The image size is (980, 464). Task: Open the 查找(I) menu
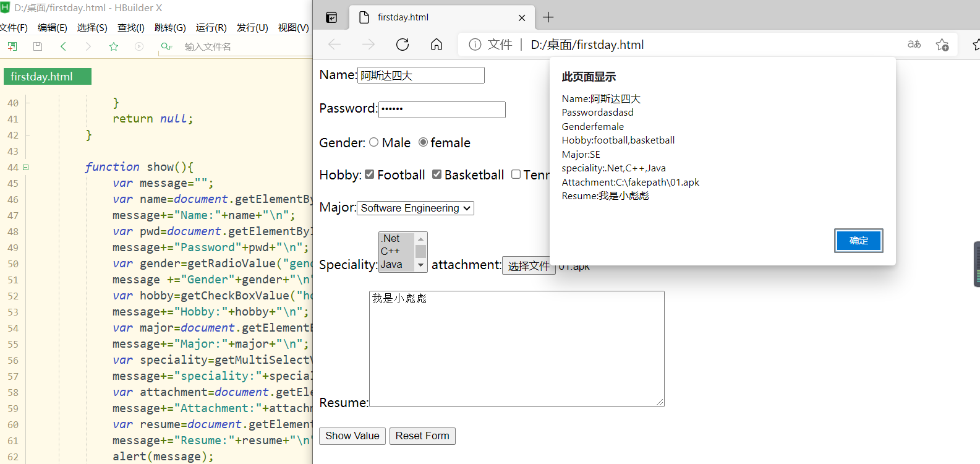pyautogui.click(x=131, y=27)
